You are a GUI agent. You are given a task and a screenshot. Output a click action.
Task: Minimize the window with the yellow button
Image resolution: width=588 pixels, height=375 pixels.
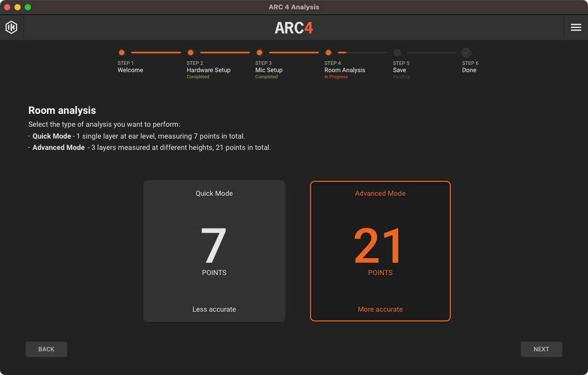[17, 7]
